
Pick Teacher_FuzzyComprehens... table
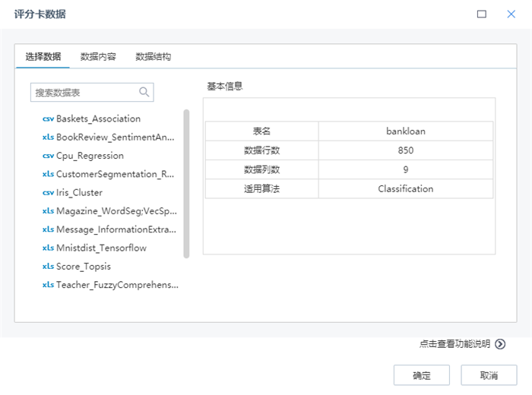(117, 285)
